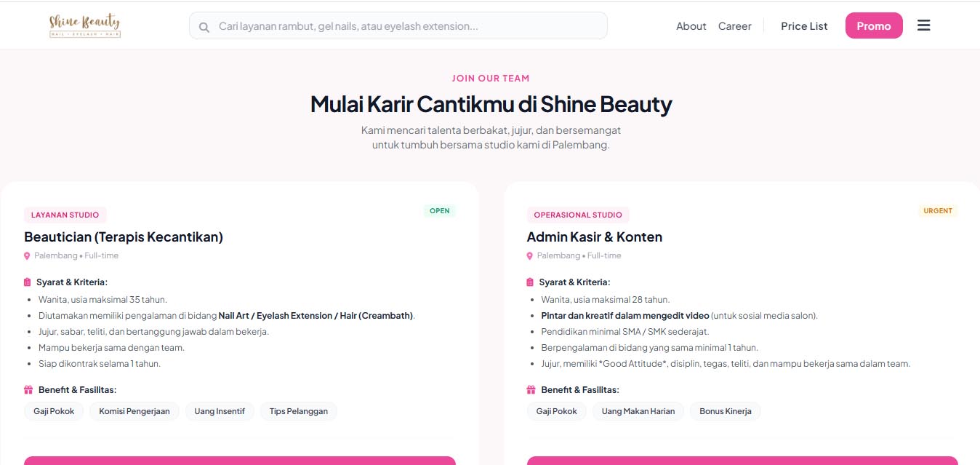Screen dimensions: 980x465
Task: Click the Komisi Pengerjaan benefit chip
Action: click(134, 411)
